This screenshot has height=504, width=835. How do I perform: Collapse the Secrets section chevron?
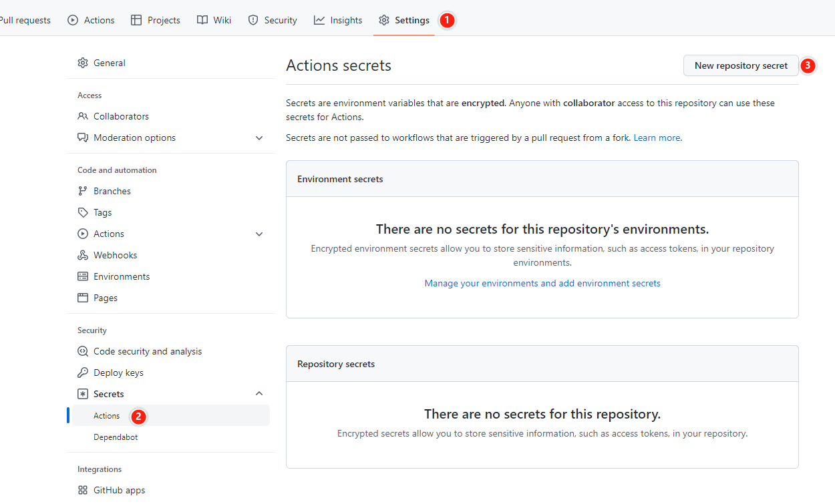tap(259, 394)
